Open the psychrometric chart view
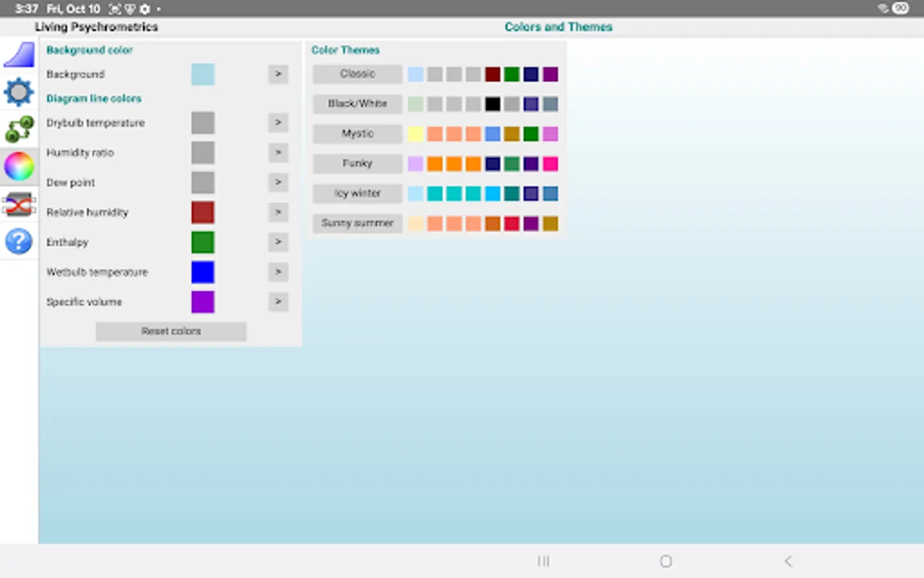924x578 pixels. (x=19, y=55)
